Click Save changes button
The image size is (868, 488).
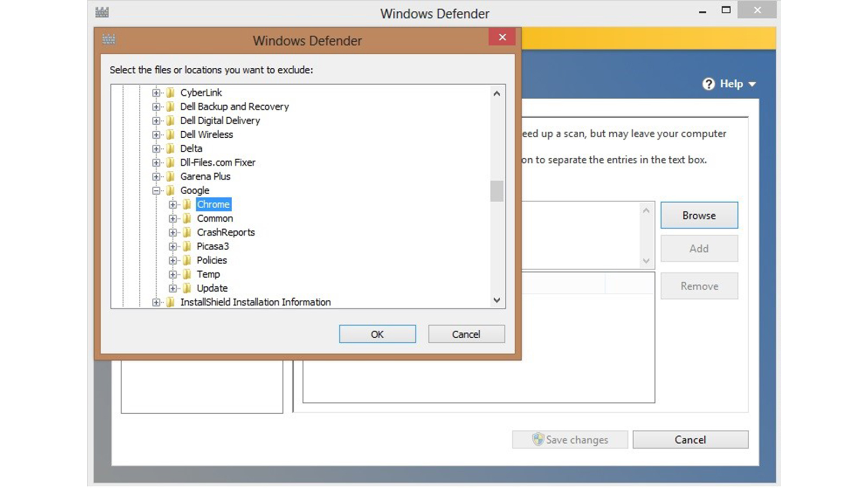[570, 440]
